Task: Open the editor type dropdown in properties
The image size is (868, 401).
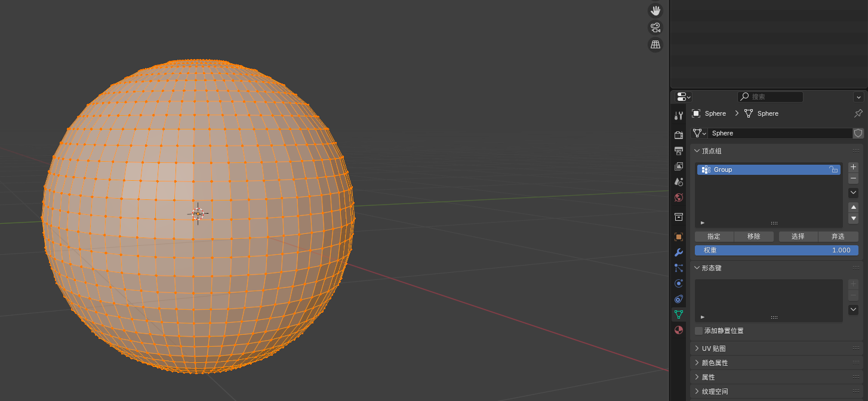Action: point(684,97)
